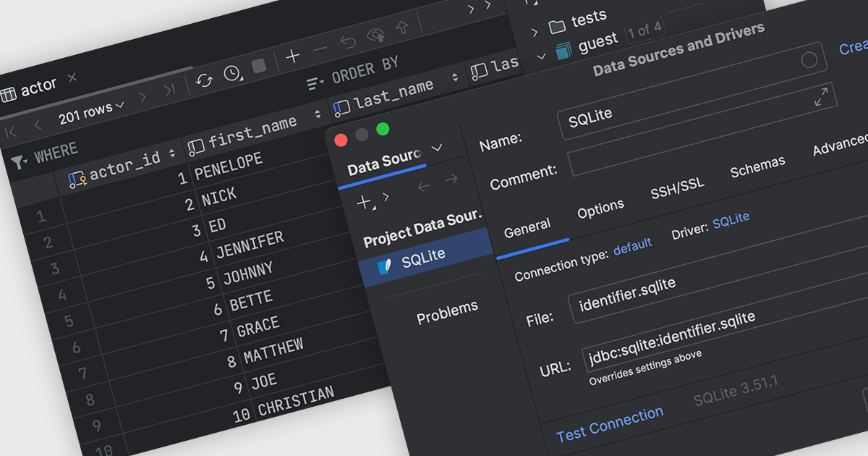The image size is (868, 456).
Task: Click the actor table grid icon on tab
Action: point(8,94)
